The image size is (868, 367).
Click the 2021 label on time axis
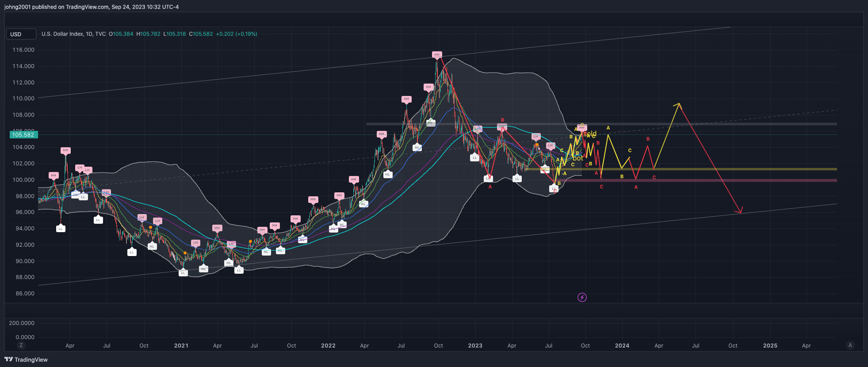pyautogui.click(x=181, y=346)
